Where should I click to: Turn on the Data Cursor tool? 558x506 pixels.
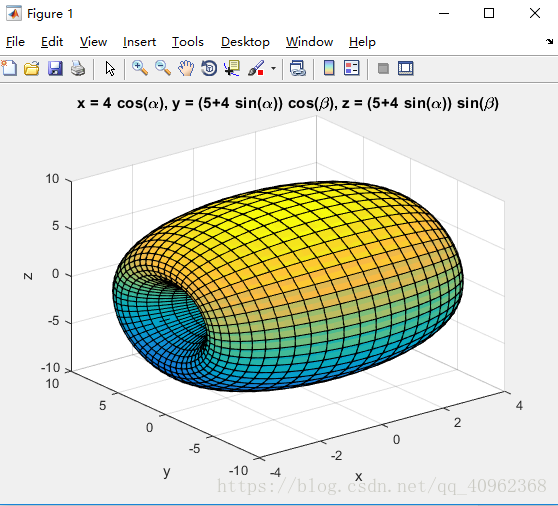click(232, 68)
